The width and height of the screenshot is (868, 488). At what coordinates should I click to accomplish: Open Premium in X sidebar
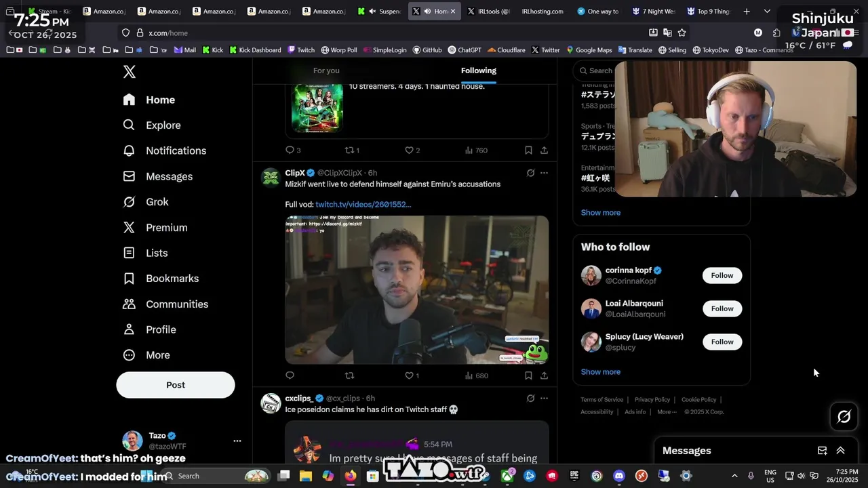pos(155,228)
